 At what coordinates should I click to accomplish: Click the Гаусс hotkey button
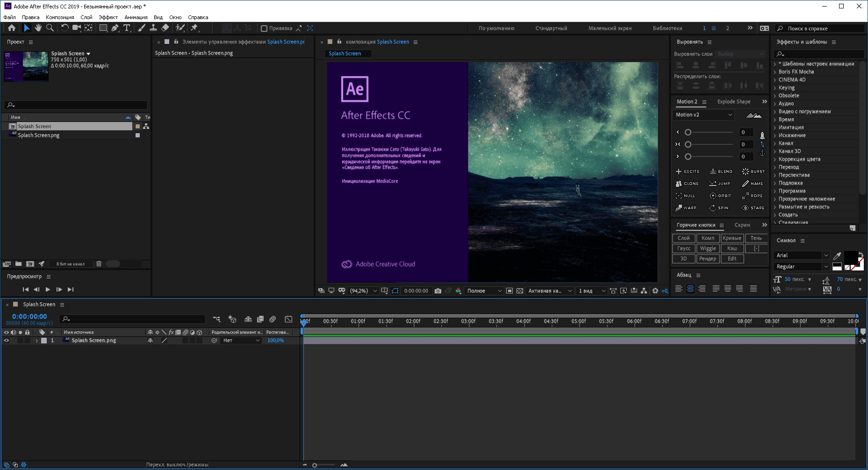tap(684, 249)
